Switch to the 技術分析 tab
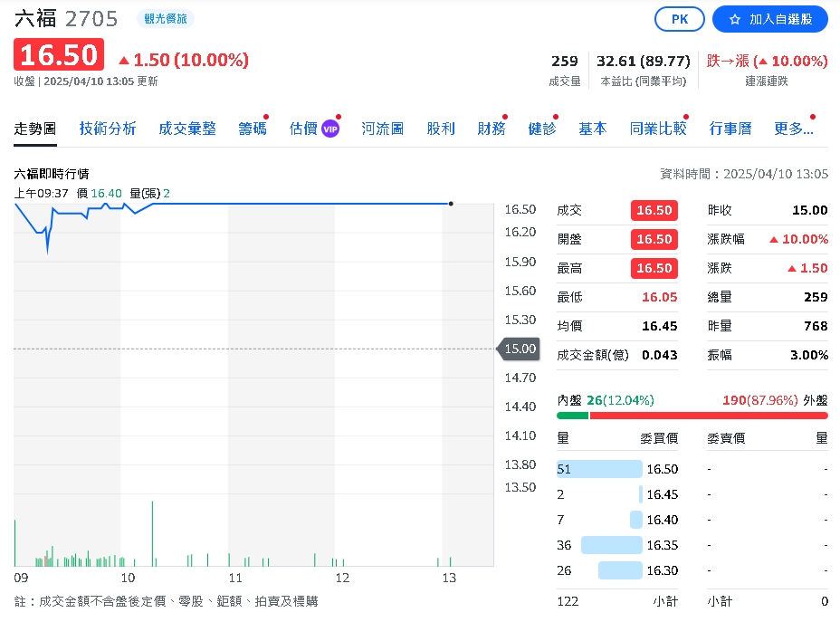 (108, 129)
